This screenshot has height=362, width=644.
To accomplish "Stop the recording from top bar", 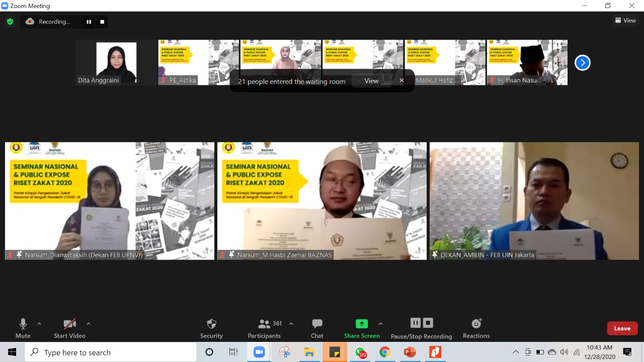I will click(102, 22).
